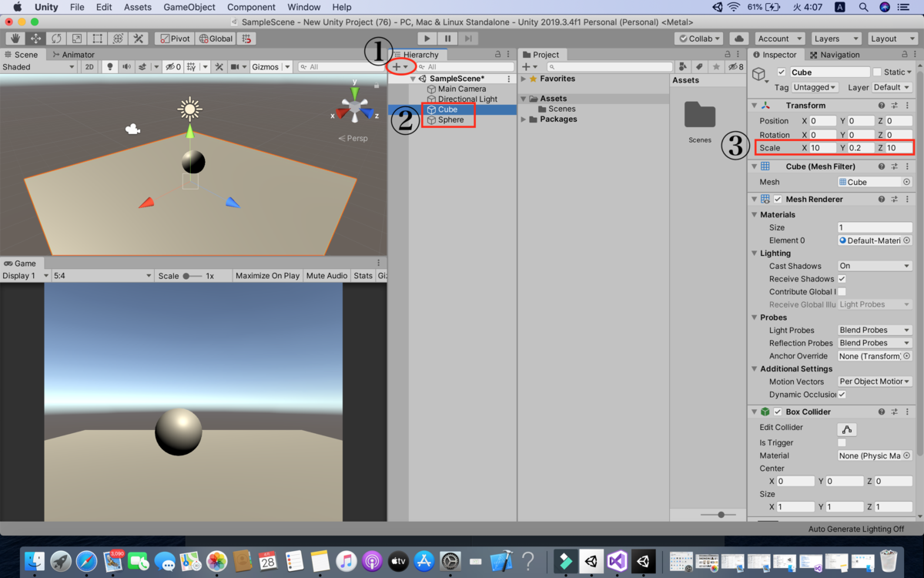Click Maximize On Play button
Viewport: 924px width, 578px height.
click(x=267, y=276)
